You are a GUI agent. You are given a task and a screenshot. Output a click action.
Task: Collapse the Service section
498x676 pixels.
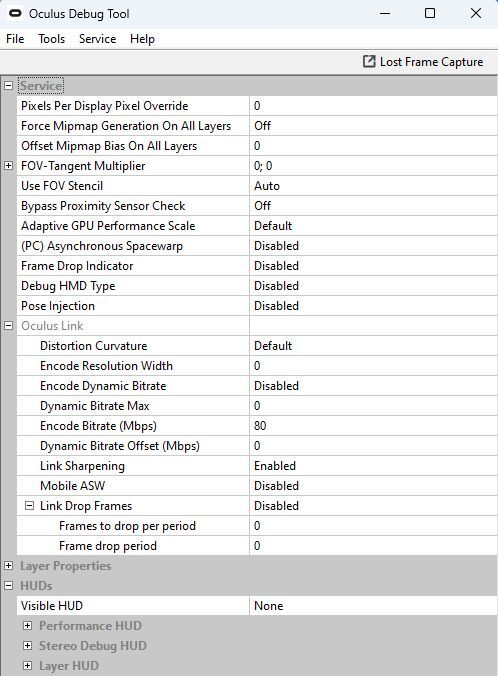tap(8, 85)
